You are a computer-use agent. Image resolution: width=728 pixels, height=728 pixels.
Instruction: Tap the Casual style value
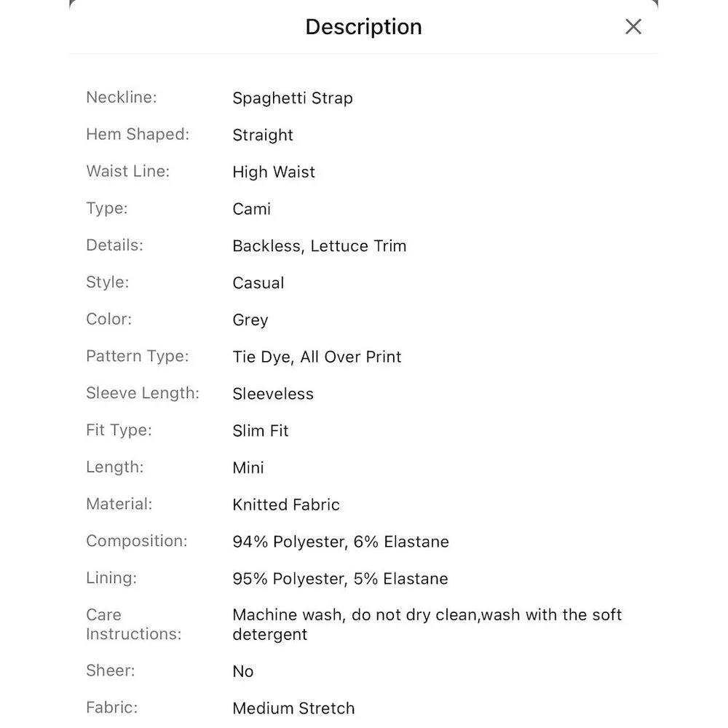click(x=258, y=283)
